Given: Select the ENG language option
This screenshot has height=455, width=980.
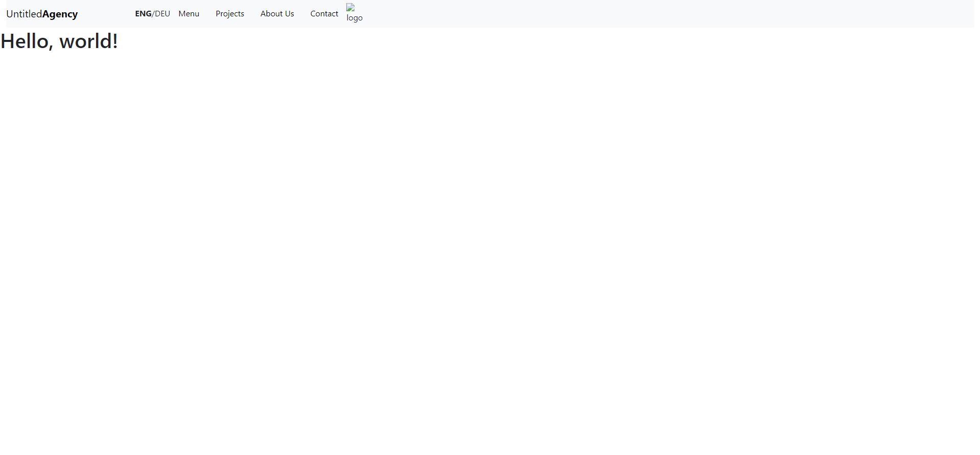Looking at the screenshot, I should coord(143,14).
